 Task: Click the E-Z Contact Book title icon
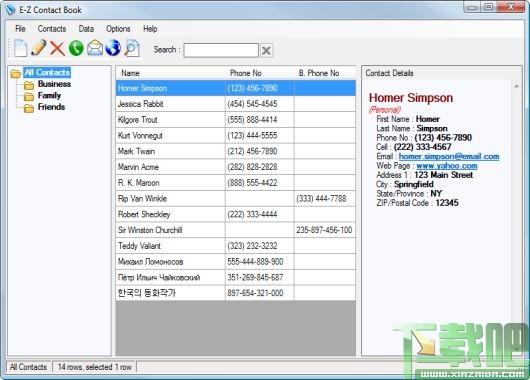point(10,10)
